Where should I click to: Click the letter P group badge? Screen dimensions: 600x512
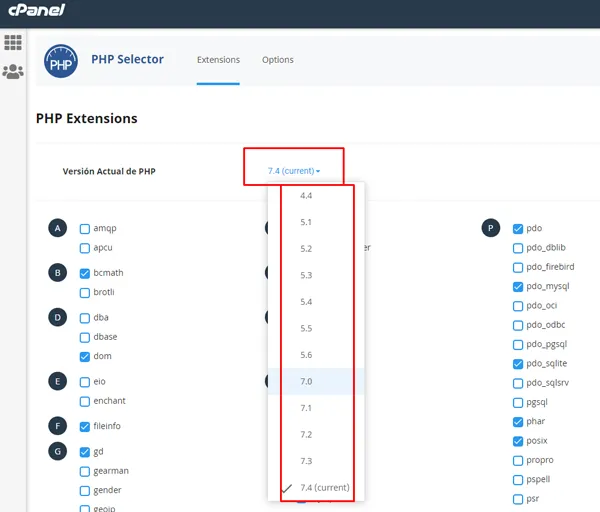[x=491, y=228]
